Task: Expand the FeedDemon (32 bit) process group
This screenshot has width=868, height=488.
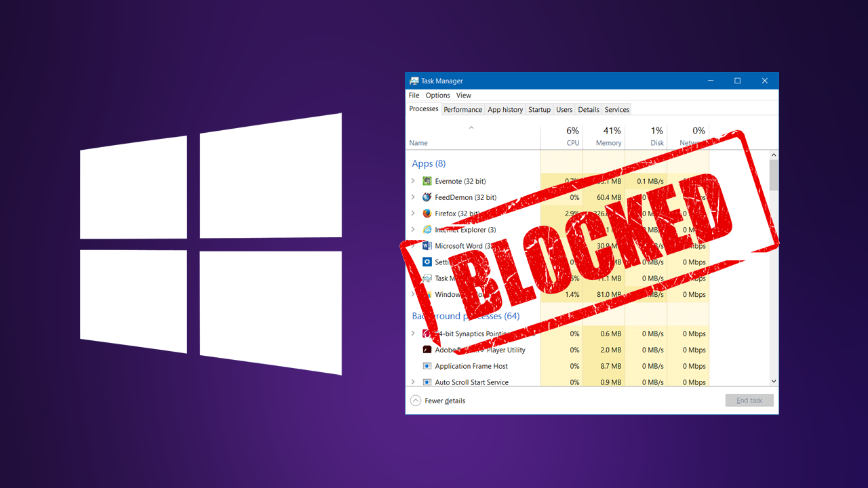Action: coord(413,197)
